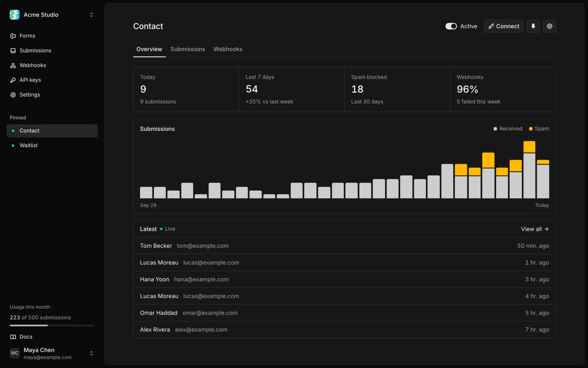Screen dimensions: 588x368
Task: Click the Submissions inbox icon in sidebar
Action: 13,50
